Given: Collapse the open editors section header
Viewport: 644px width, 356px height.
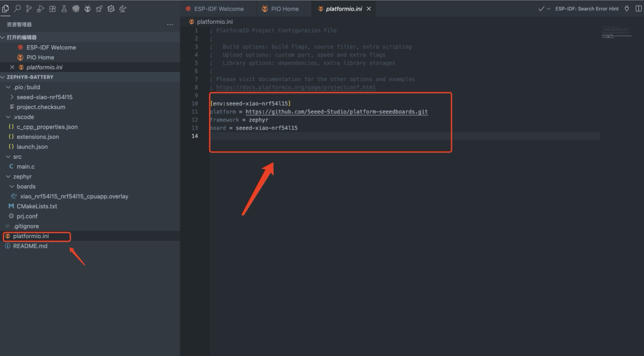Looking at the screenshot, I should (x=90, y=37).
